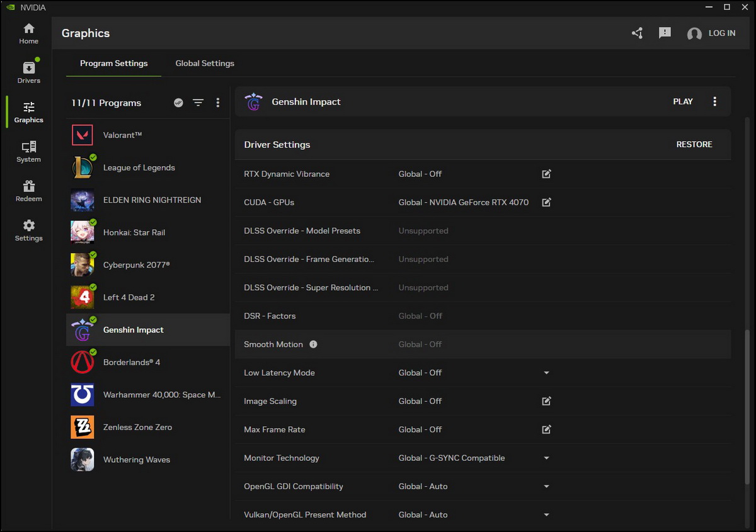Edit the RTX Dynamic Vibrance setting
This screenshot has width=756, height=532.
[547, 174]
